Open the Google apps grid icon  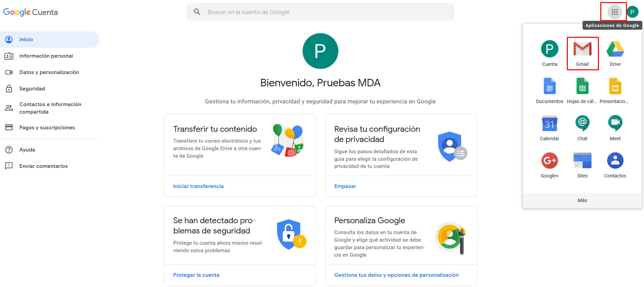click(x=615, y=12)
